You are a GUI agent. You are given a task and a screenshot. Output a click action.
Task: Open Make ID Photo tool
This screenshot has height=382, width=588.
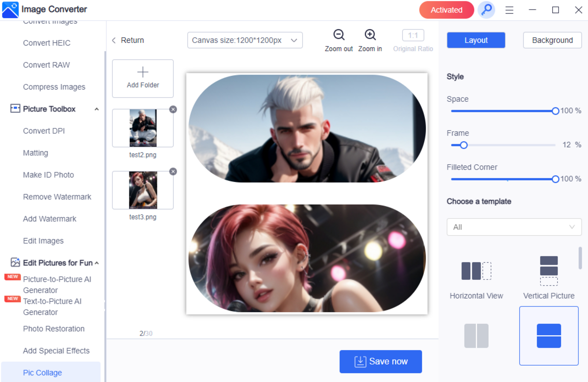[48, 175]
